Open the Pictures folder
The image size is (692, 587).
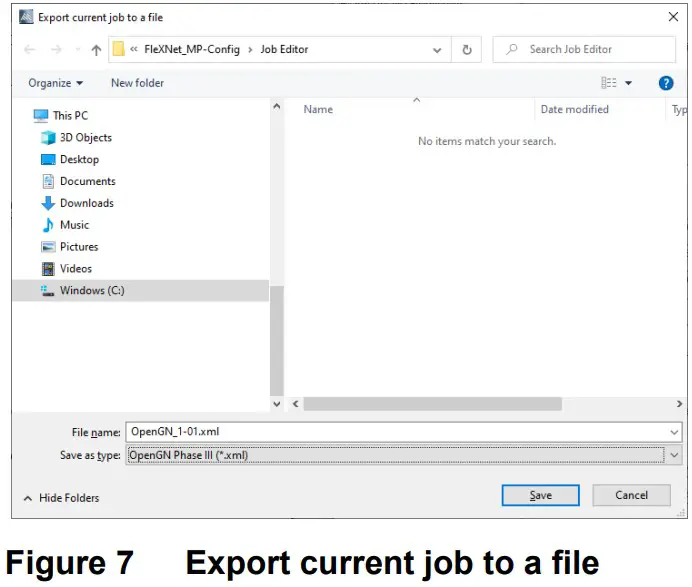[x=79, y=247]
